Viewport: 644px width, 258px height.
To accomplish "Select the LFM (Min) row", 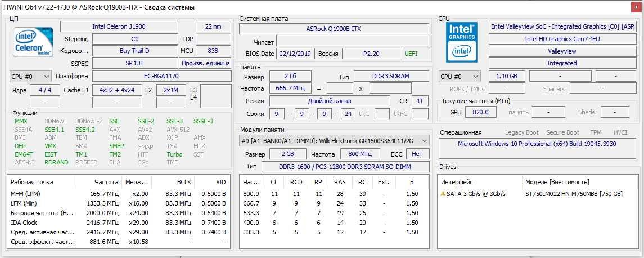I will pyautogui.click(x=119, y=203).
